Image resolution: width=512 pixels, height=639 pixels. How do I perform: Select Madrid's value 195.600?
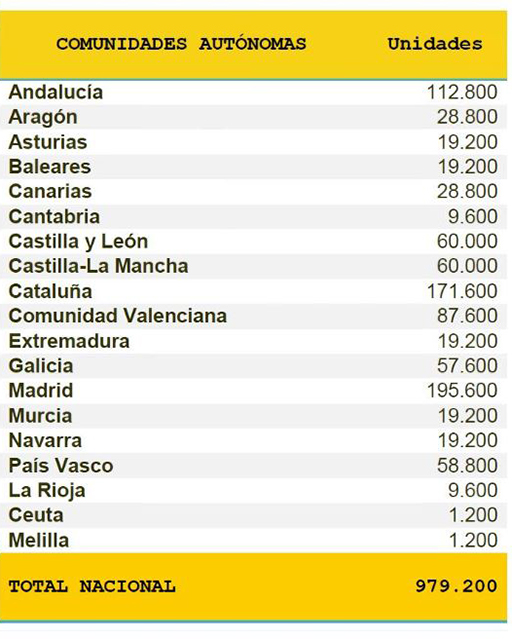click(462, 391)
